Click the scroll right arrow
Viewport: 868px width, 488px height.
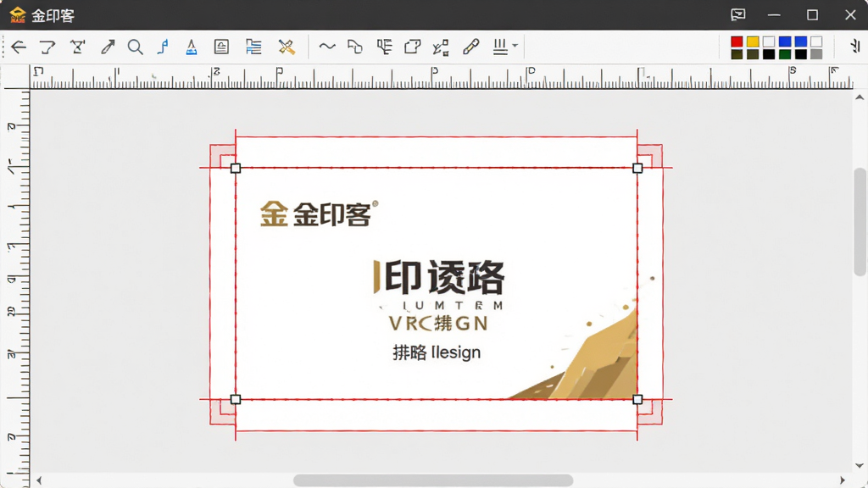pos(843,480)
